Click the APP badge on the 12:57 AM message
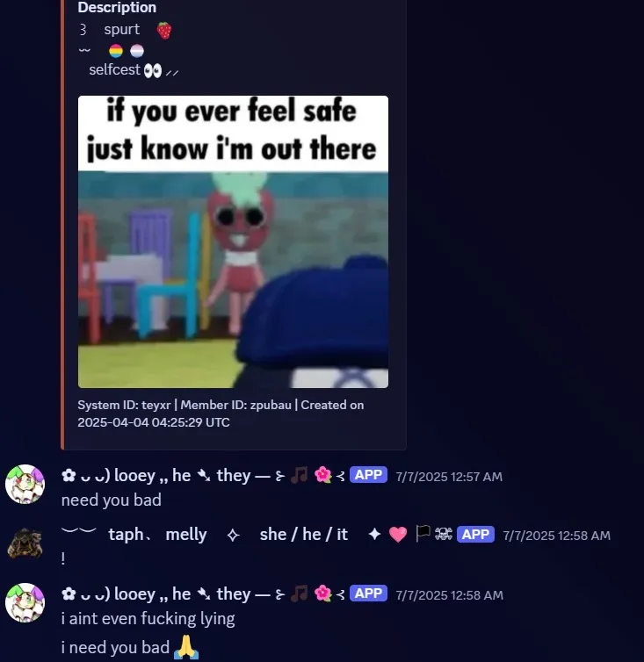This screenshot has height=662, width=644. pos(368,475)
